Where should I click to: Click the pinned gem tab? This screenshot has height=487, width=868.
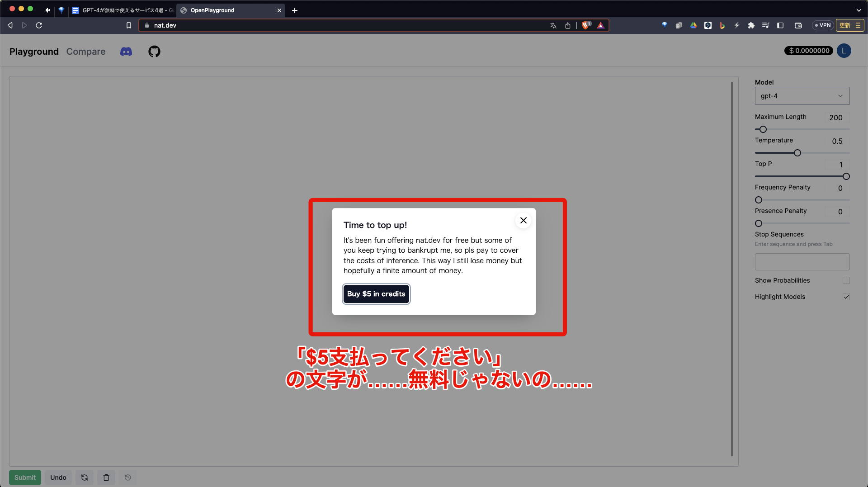(x=61, y=10)
